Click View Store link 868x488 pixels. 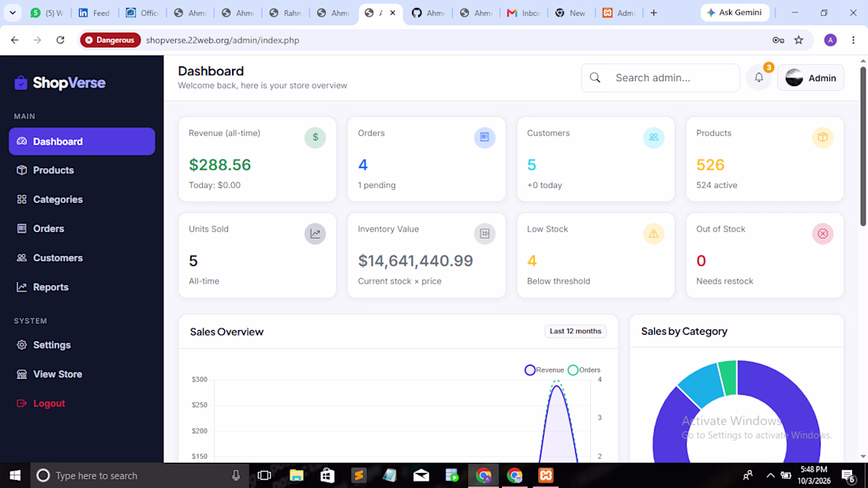click(82, 374)
